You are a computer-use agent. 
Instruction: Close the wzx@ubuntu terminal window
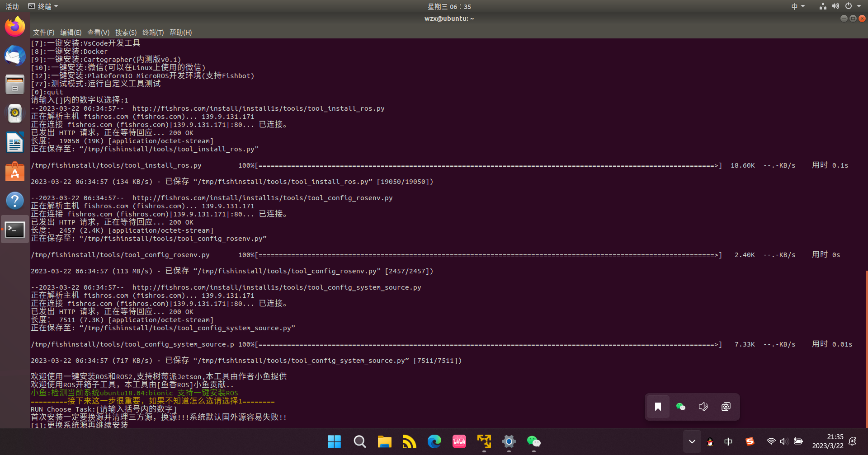pyautogui.click(x=862, y=19)
